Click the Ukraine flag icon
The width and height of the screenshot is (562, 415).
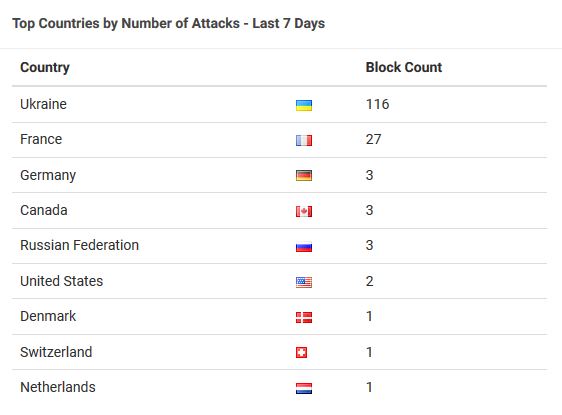coord(304,105)
